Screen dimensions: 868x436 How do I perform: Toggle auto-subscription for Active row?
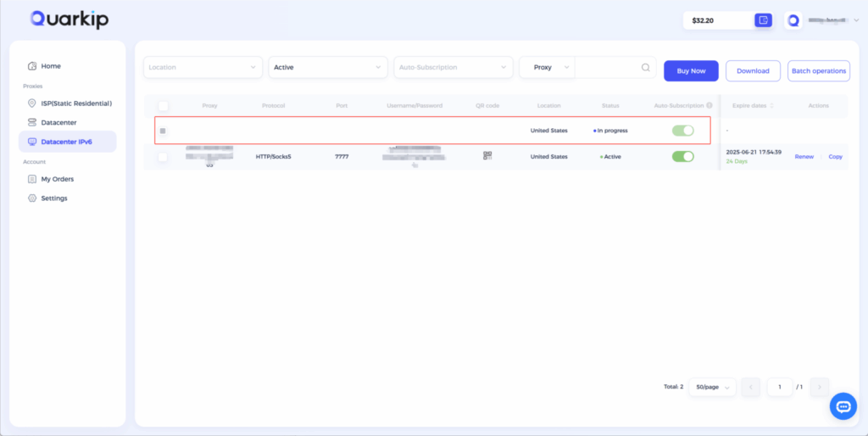click(682, 157)
